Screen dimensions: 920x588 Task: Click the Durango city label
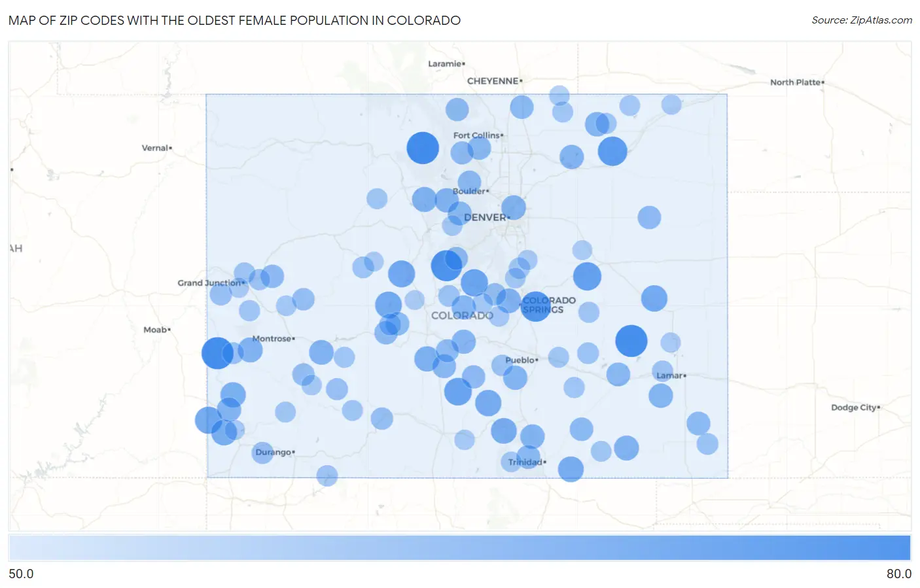pos(275,452)
